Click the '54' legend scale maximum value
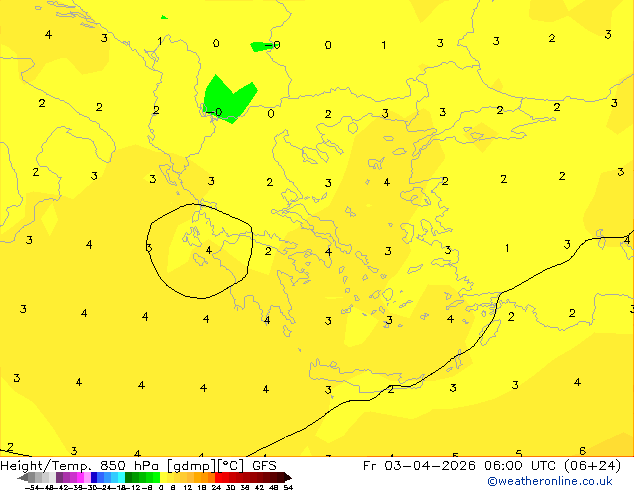Image resolution: width=634 pixels, height=490 pixels. [288, 487]
